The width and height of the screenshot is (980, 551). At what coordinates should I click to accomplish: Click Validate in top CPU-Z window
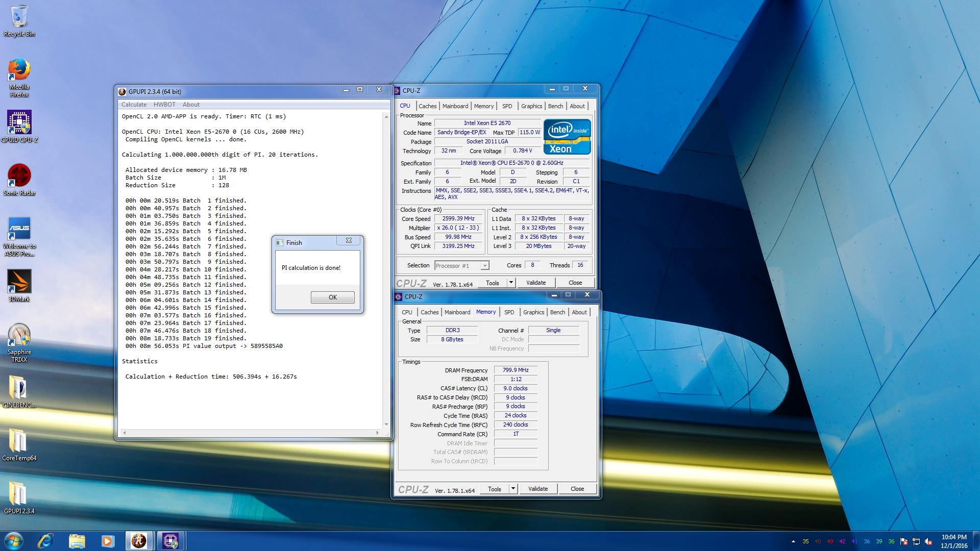536,283
